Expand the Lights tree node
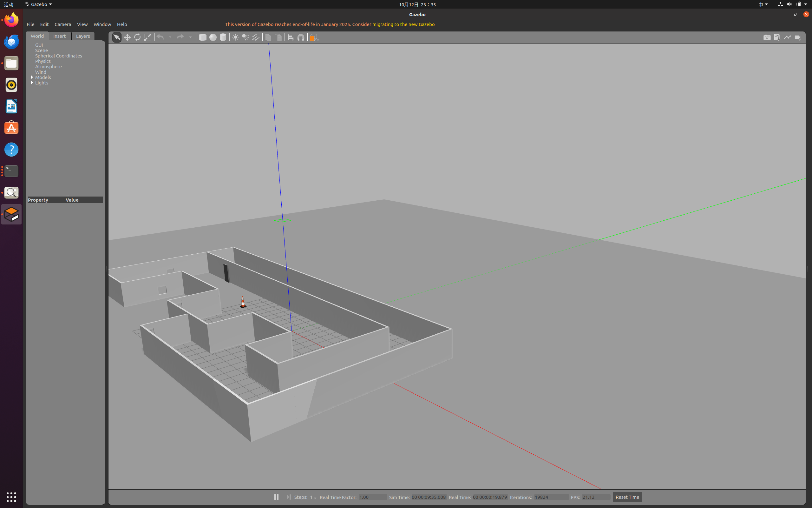The height and width of the screenshot is (508, 812). pyautogui.click(x=32, y=83)
